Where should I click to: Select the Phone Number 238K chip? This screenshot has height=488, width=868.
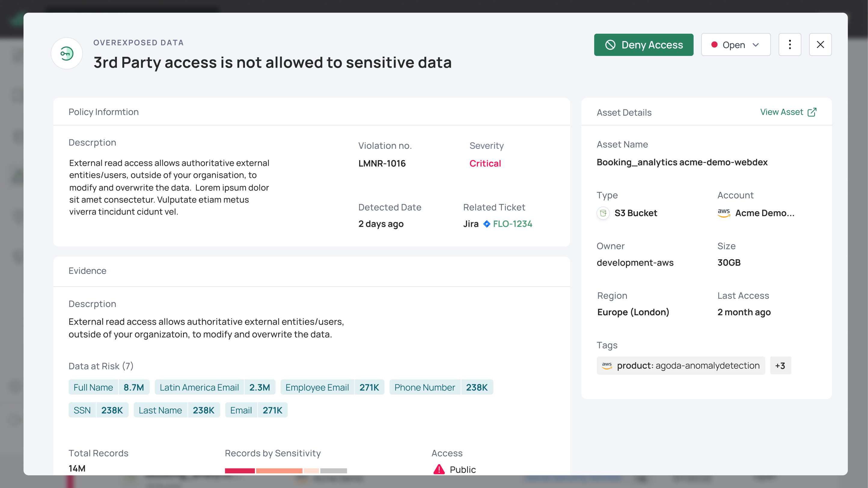click(x=441, y=387)
